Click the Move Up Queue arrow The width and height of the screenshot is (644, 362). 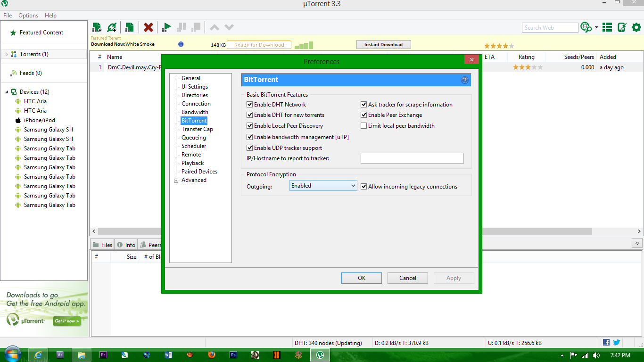[x=215, y=27]
